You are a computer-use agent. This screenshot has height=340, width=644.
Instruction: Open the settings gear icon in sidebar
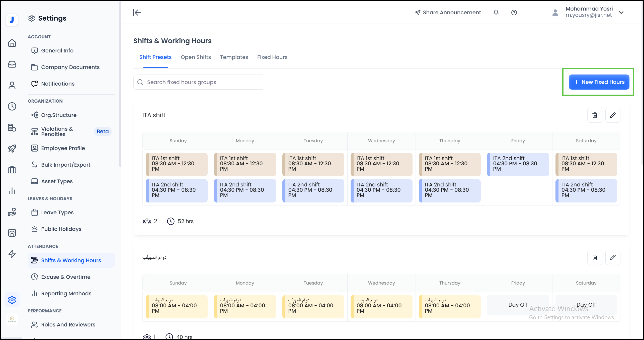(x=12, y=300)
